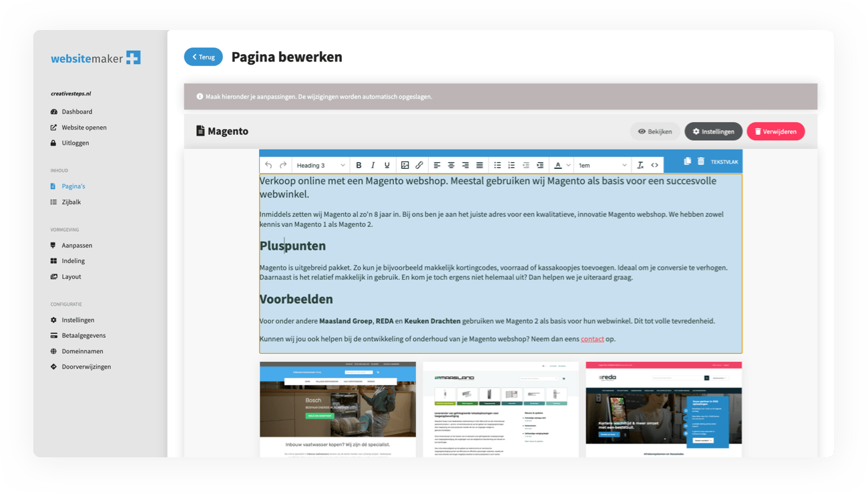Justify the text alignment
The image size is (868, 494).
[479, 165]
